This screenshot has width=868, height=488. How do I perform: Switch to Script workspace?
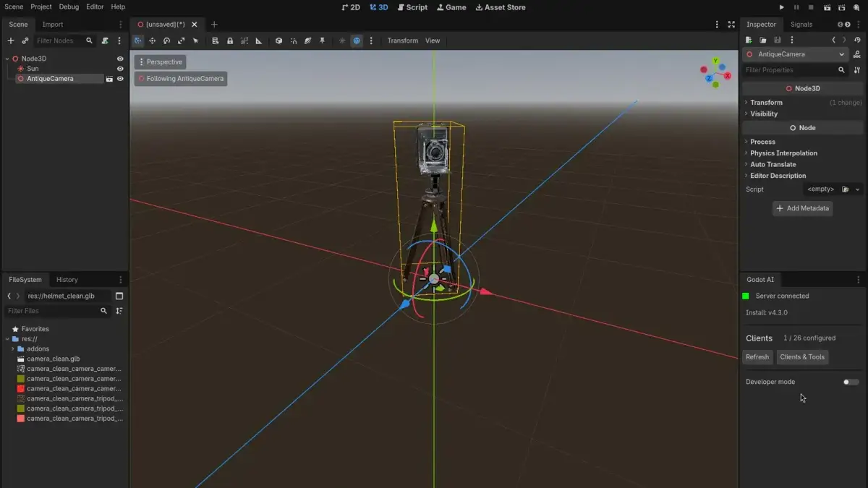pos(412,7)
